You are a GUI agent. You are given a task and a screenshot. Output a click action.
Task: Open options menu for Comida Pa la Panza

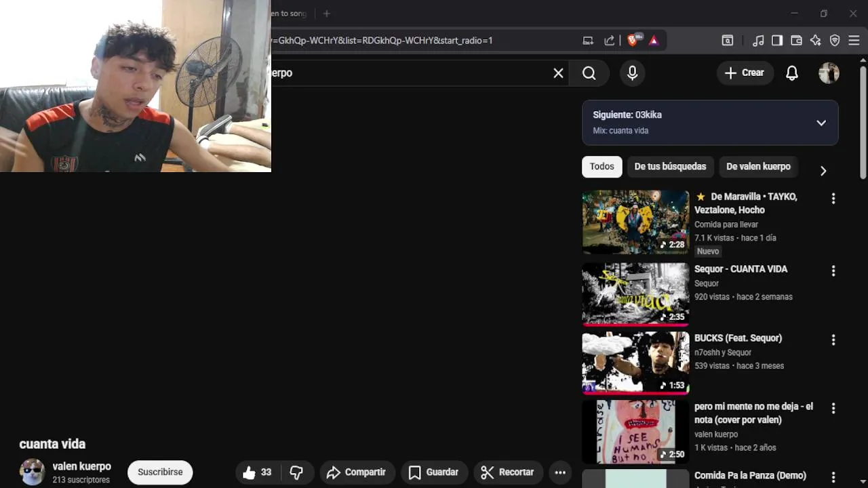tap(833, 477)
